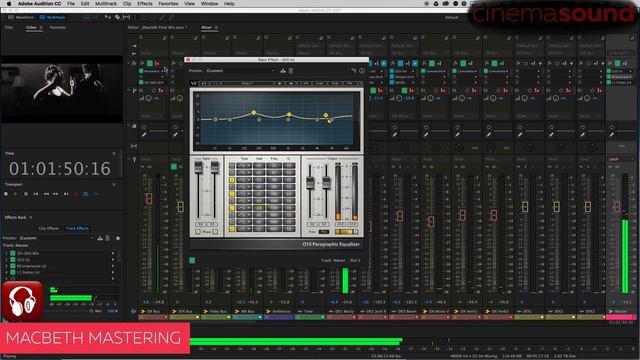Screen dimensions: 640x360
Task: Move playhead to previous marker
Action: 36,194
